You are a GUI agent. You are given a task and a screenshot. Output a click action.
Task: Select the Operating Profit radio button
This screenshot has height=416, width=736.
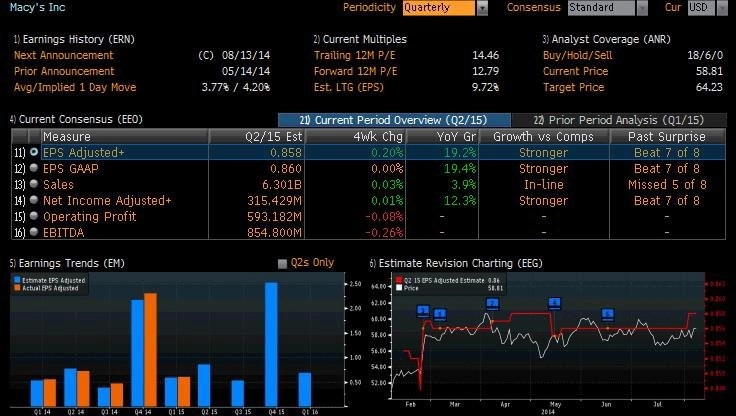coord(34,216)
